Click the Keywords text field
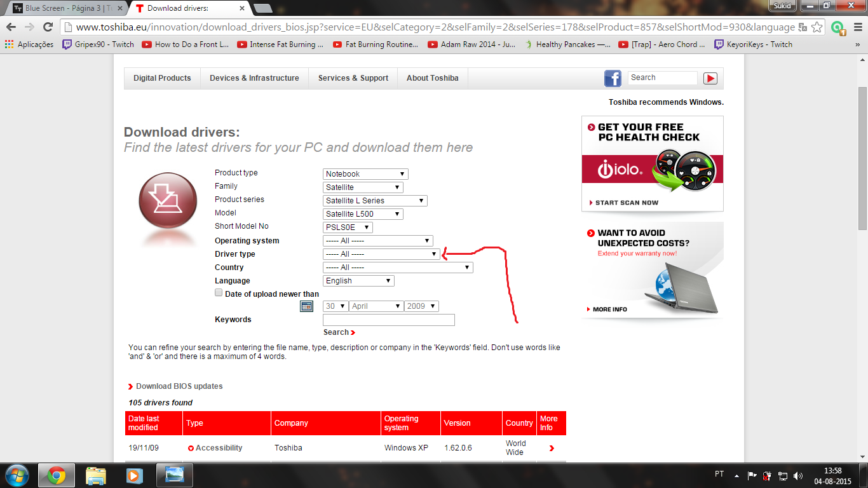 389,320
